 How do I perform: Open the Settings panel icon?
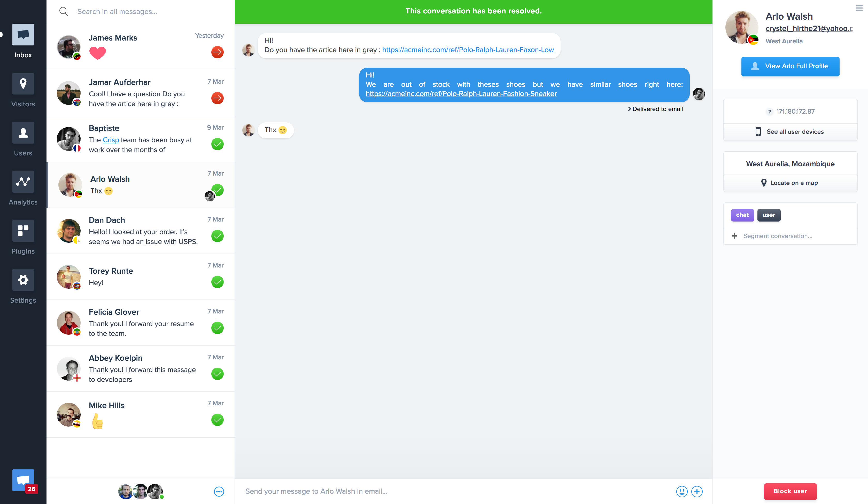(x=23, y=280)
